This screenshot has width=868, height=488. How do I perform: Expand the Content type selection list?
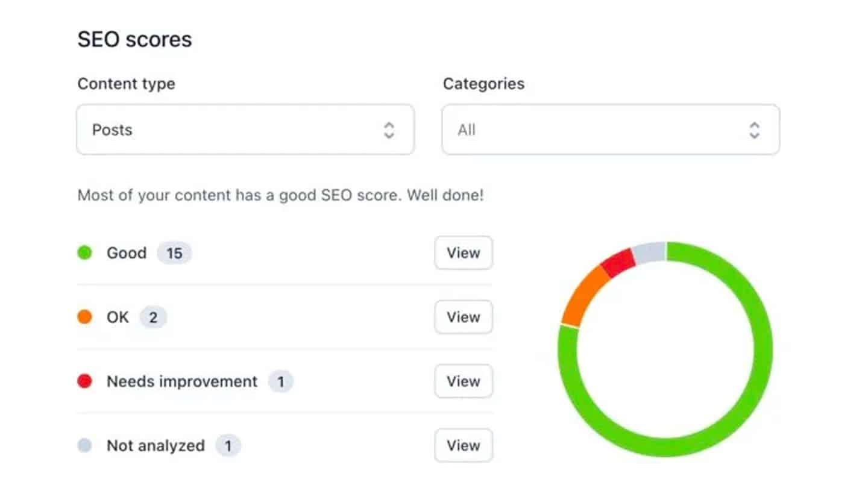click(245, 130)
